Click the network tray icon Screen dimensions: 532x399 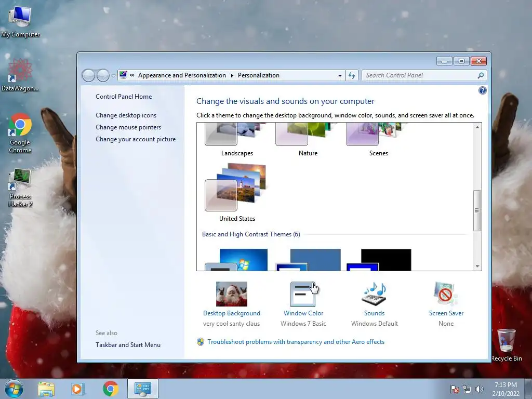[x=467, y=389]
